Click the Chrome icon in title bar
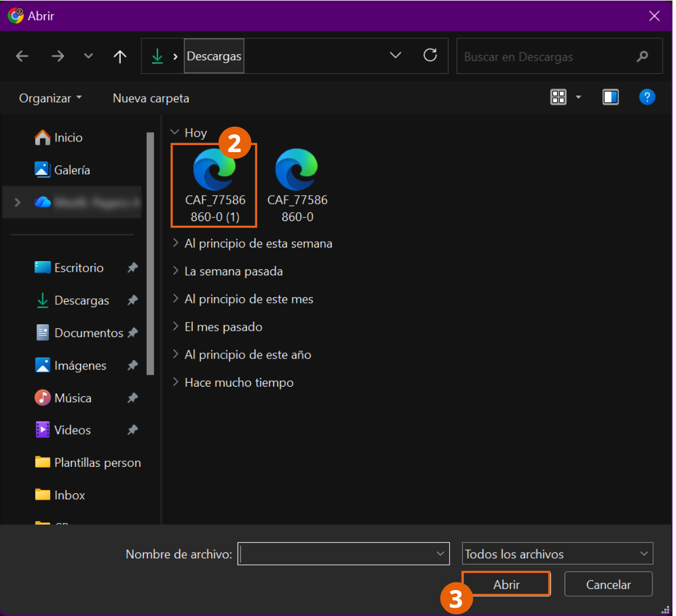 15,15
